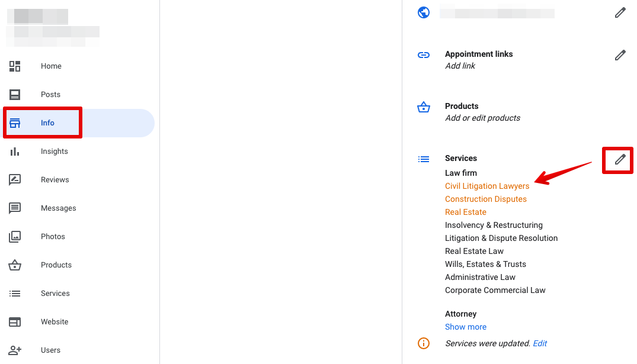Click the pencil icon to edit Services
The width and height of the screenshot is (637, 364).
(x=620, y=159)
